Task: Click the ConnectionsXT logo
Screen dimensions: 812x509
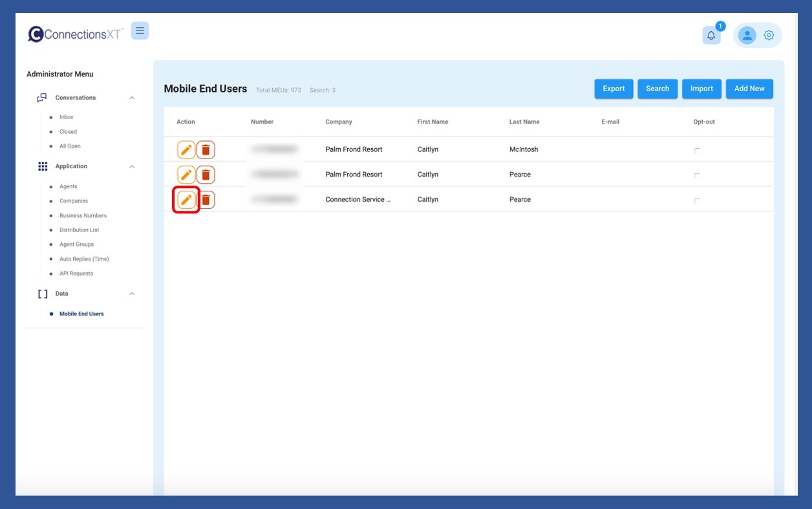Action: 76,34
